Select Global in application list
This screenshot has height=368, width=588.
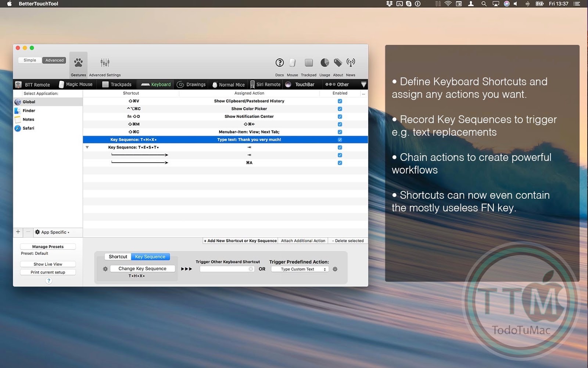pyautogui.click(x=48, y=102)
